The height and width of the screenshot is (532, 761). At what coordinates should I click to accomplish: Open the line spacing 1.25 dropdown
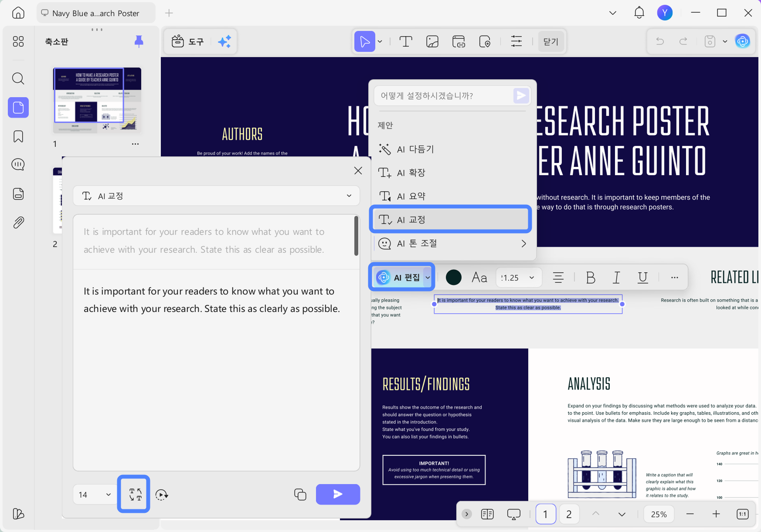(x=519, y=278)
